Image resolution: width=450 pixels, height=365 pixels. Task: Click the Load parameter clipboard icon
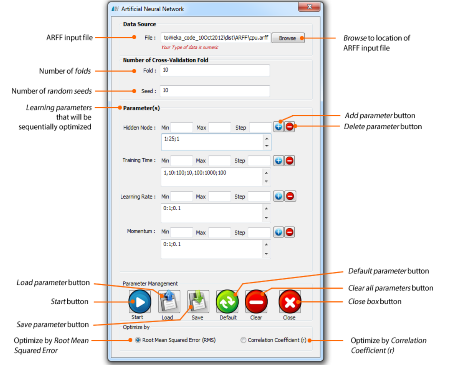point(169,301)
